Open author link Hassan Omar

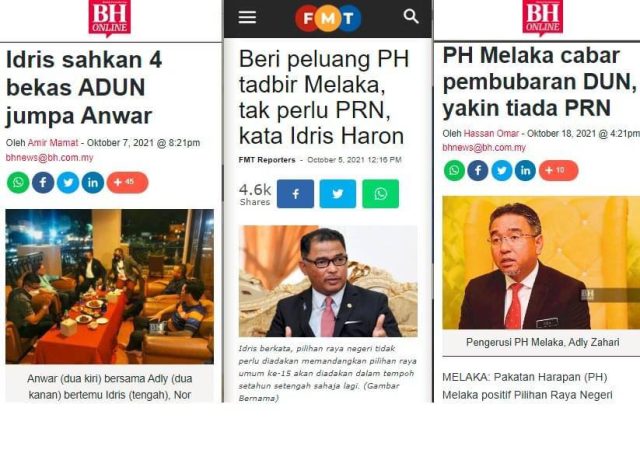(491, 133)
